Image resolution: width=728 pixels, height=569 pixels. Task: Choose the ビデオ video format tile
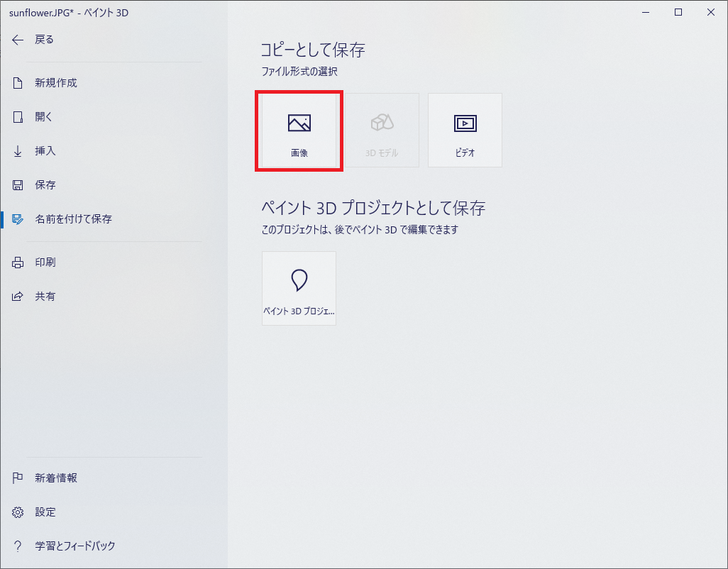pyautogui.click(x=465, y=129)
